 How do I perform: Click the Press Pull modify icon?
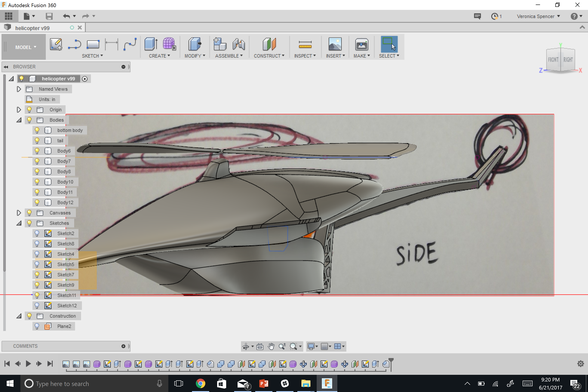click(195, 44)
